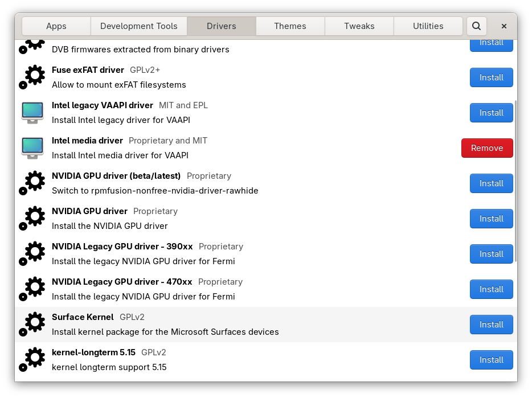Click the monitor icon for Intel media driver

click(32, 148)
